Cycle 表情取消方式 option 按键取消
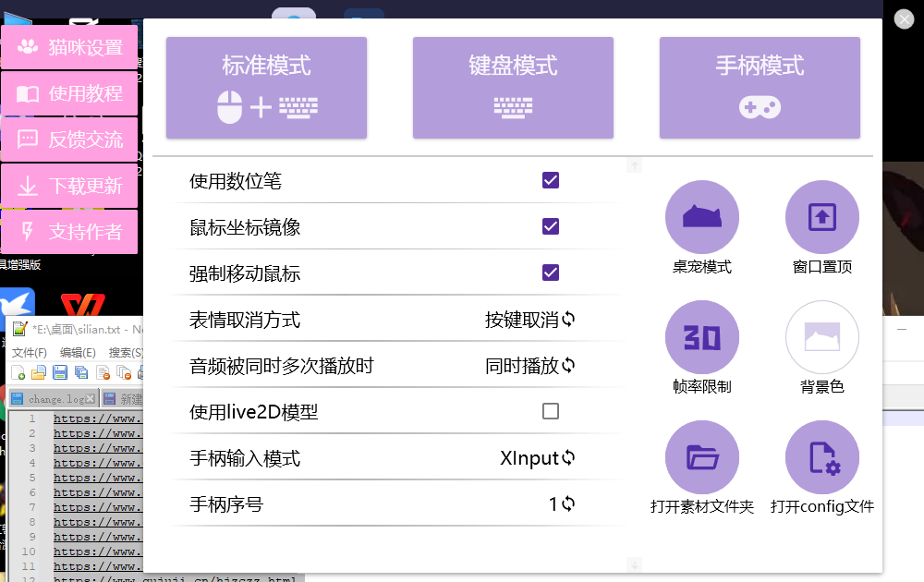Viewport: 924px width, 582px height. [x=529, y=320]
